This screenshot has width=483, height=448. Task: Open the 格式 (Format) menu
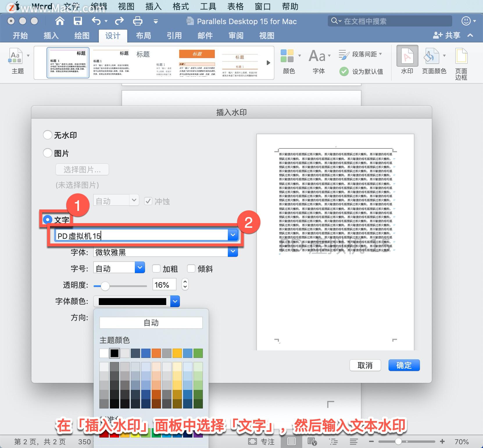180,6
